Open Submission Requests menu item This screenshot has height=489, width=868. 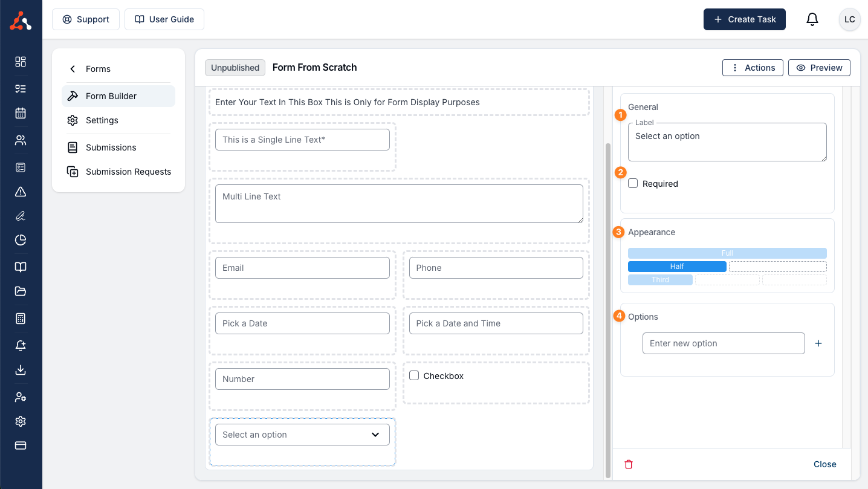pos(118,172)
